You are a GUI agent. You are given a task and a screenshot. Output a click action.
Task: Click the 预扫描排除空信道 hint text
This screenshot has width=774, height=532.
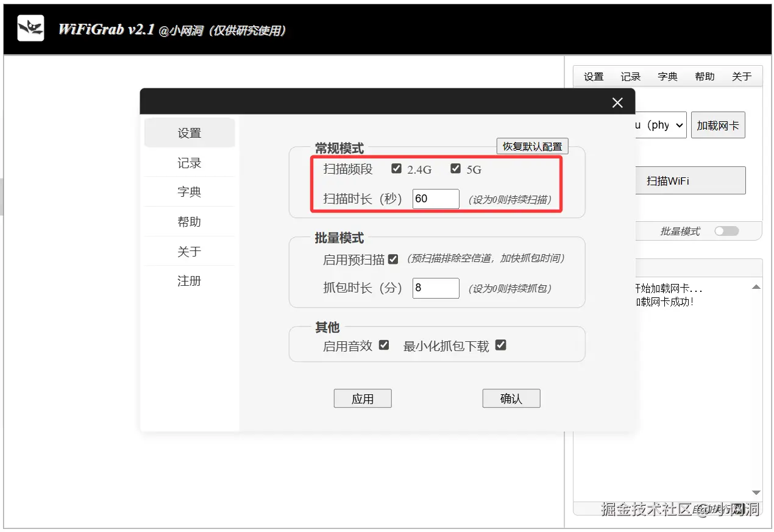[485, 258]
